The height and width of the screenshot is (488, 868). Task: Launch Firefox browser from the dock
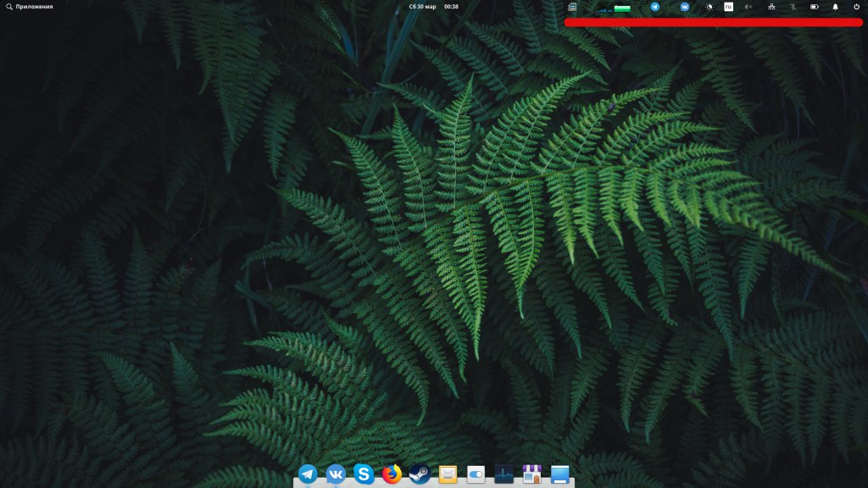point(392,474)
